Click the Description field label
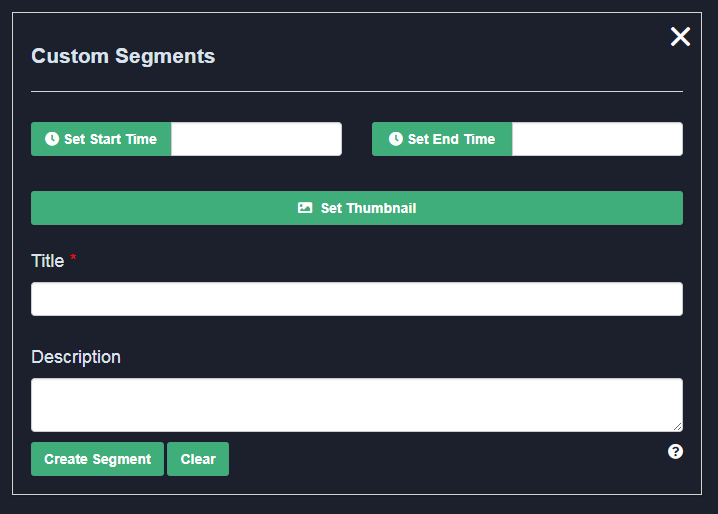 pyautogui.click(x=76, y=357)
